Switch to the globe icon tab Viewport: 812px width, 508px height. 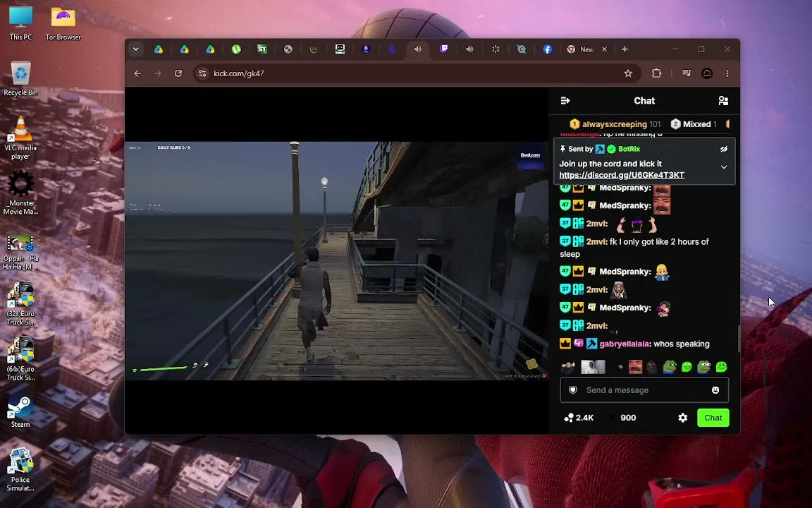288,49
